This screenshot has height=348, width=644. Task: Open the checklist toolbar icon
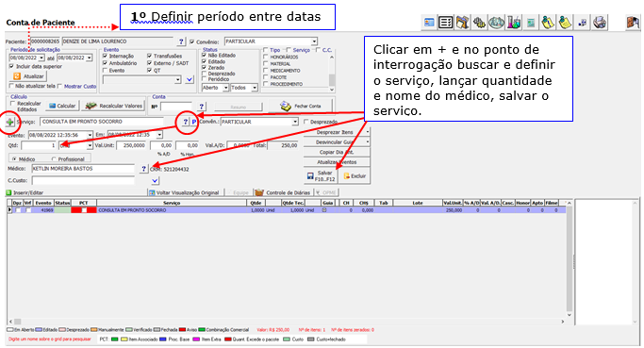446,23
